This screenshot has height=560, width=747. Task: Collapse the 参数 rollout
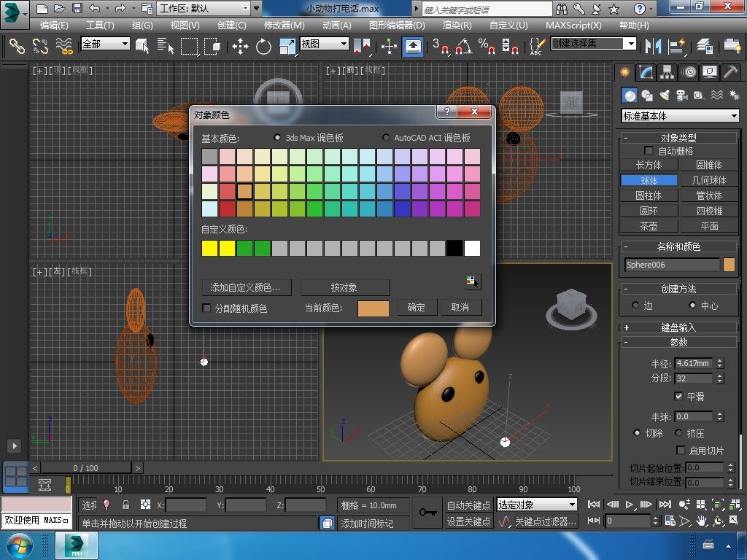(678, 342)
